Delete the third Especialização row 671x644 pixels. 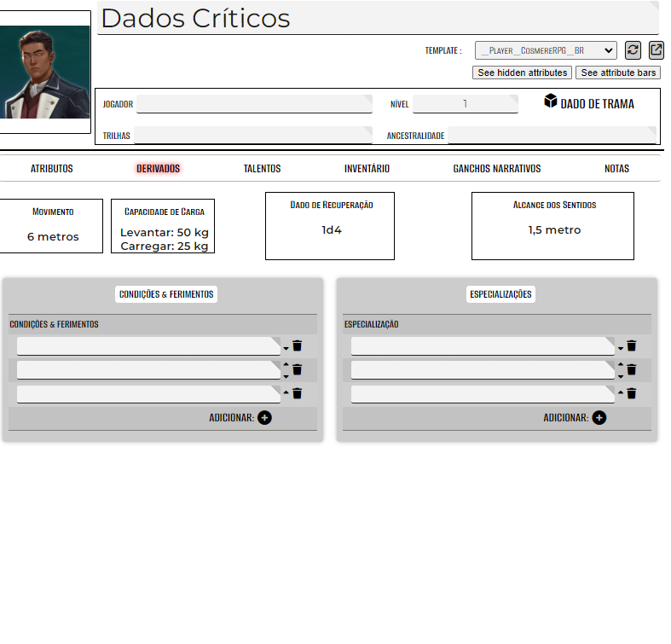click(x=631, y=393)
